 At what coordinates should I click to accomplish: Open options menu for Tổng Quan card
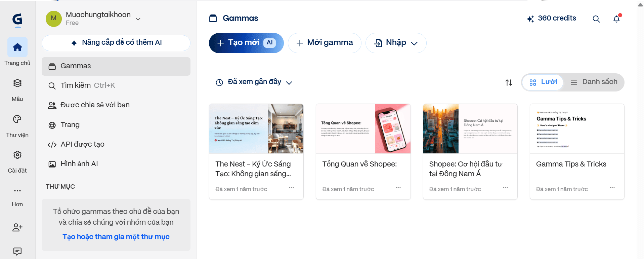tap(398, 187)
